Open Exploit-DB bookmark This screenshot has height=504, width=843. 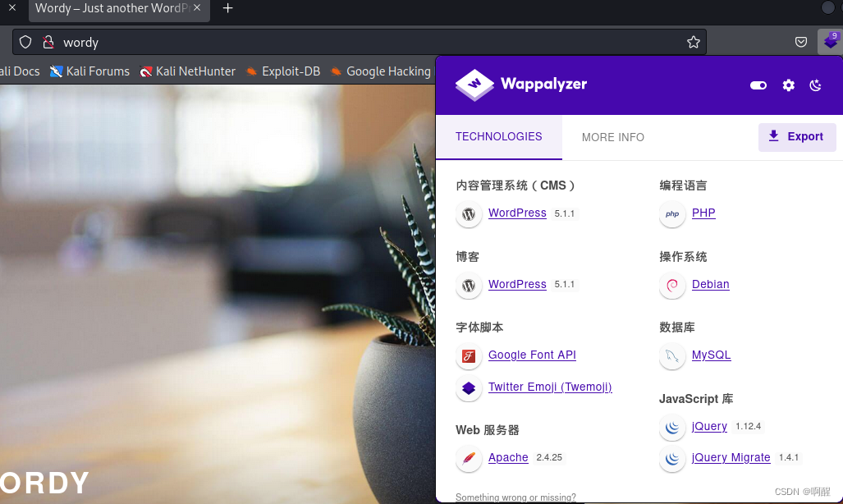[283, 71]
